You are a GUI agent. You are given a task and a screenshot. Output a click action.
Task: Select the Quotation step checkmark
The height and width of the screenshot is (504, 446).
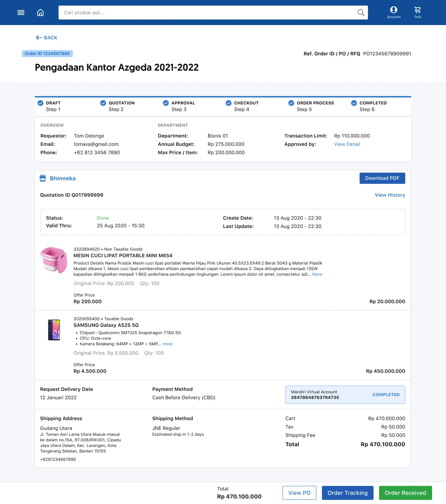(103, 103)
